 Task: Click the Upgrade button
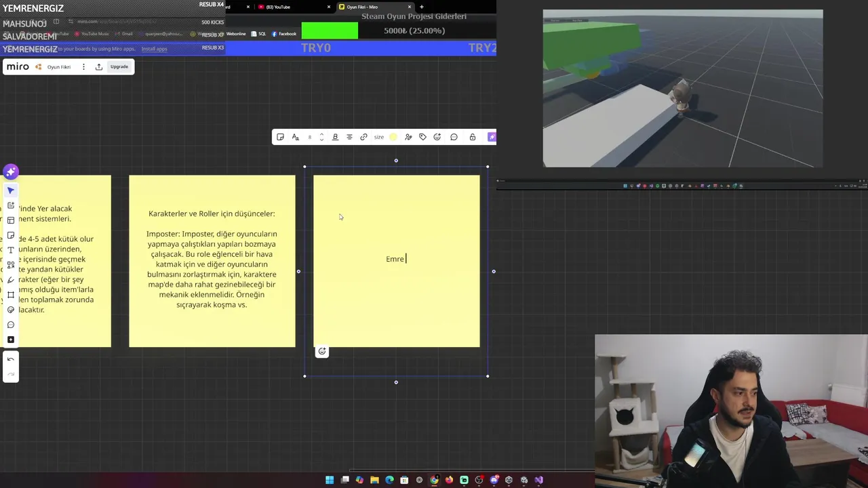coord(119,66)
